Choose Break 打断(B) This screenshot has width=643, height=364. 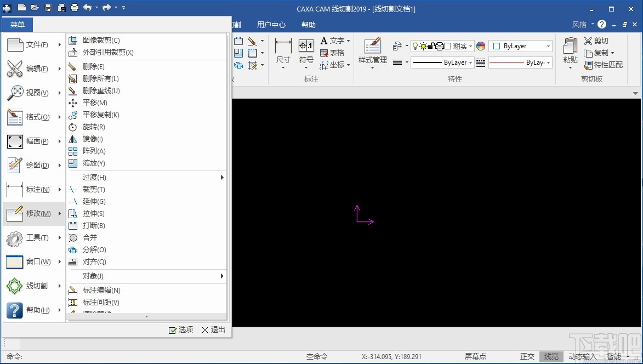(x=146, y=225)
